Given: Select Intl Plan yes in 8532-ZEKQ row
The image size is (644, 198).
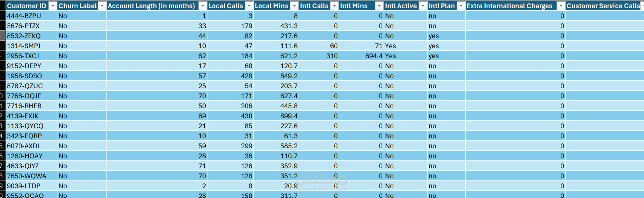Looking at the screenshot, I should pos(446,36).
